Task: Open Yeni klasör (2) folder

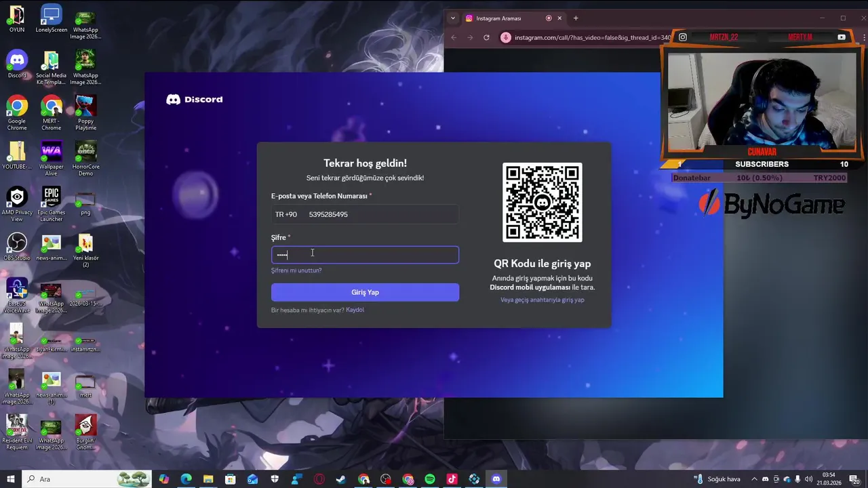Action: (85, 251)
